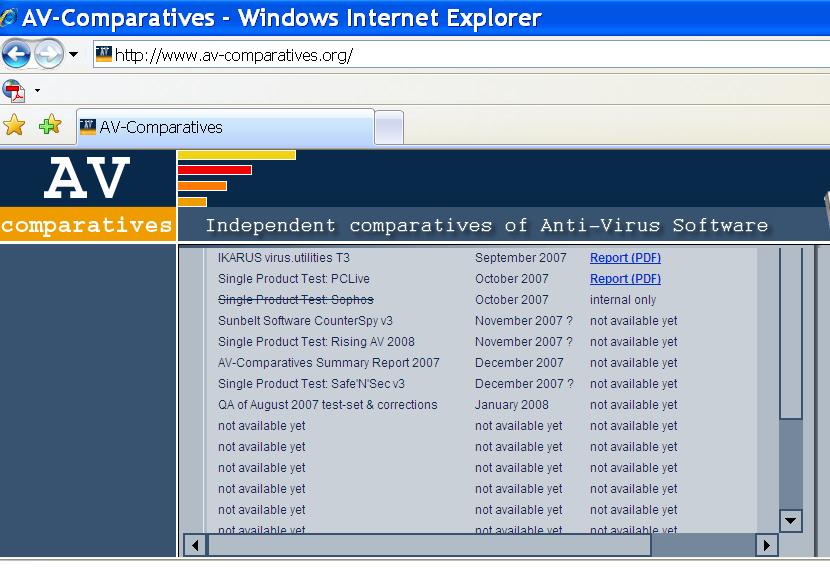Open the PCLive Report (PDF) link
830x568 pixels.
(x=625, y=279)
